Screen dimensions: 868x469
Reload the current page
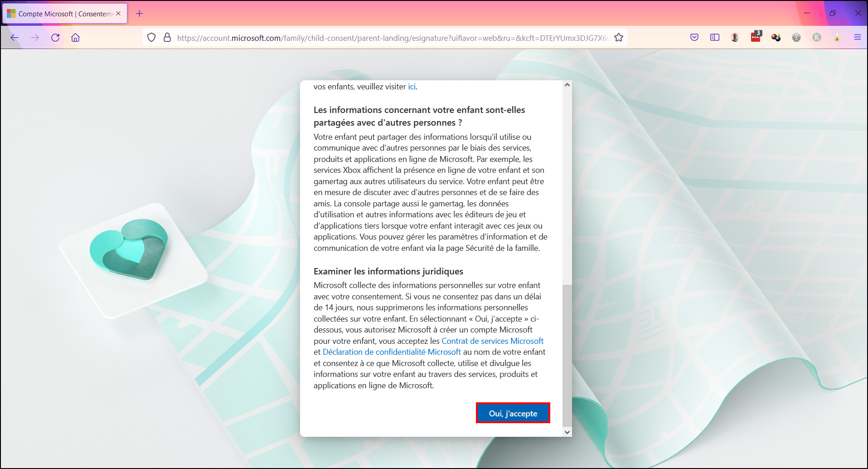(55, 38)
